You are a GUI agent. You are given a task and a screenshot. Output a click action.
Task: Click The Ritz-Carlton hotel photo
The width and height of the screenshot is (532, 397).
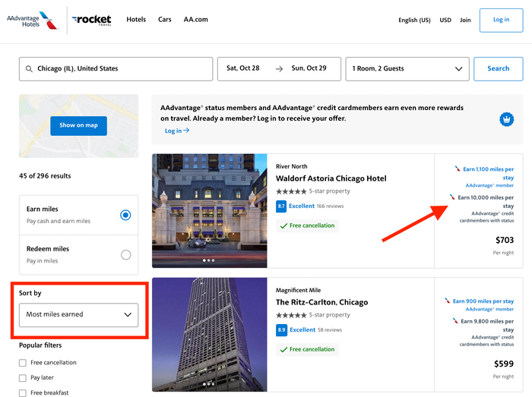[x=209, y=335]
